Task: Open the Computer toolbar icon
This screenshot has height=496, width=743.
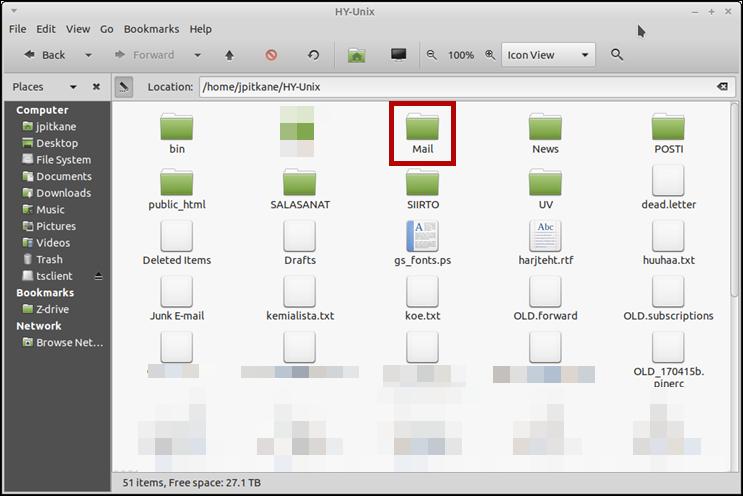Action: 399,55
